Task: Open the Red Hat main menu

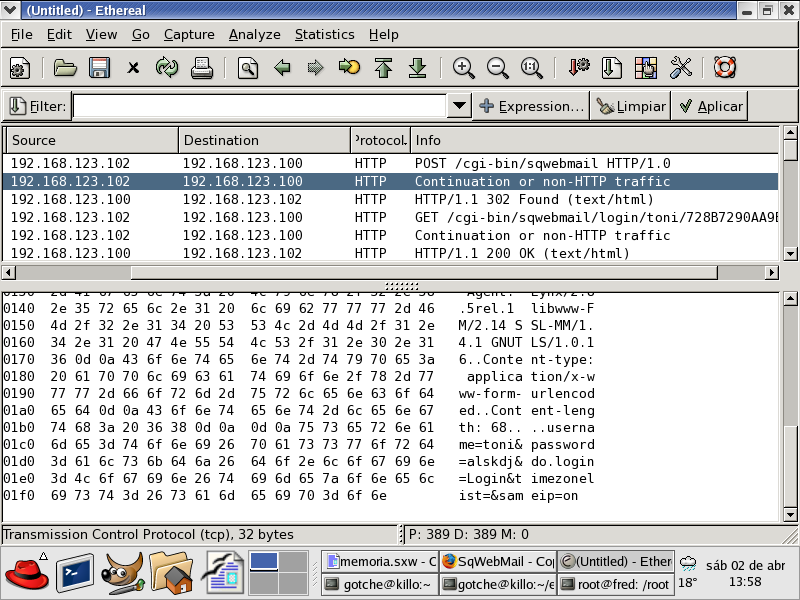Action: click(27, 573)
